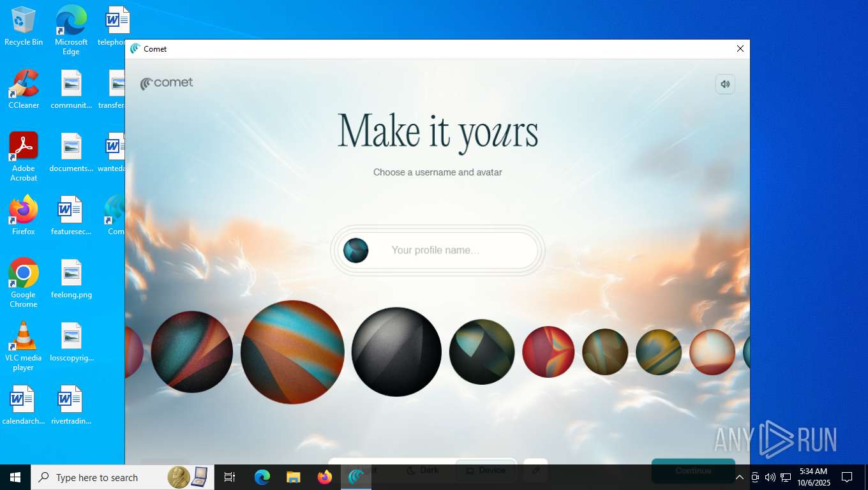Open the Recycle Bin desktop icon
The image size is (868, 490).
click(24, 26)
